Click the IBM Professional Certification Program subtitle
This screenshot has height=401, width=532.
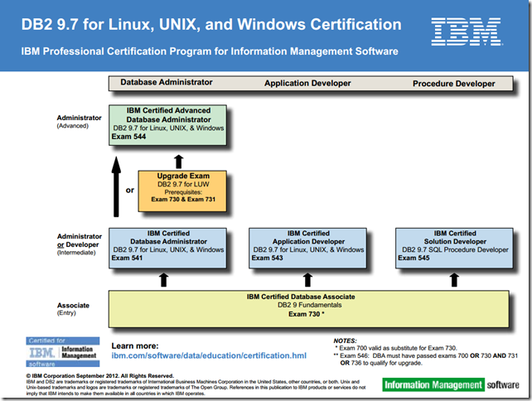click(x=210, y=51)
